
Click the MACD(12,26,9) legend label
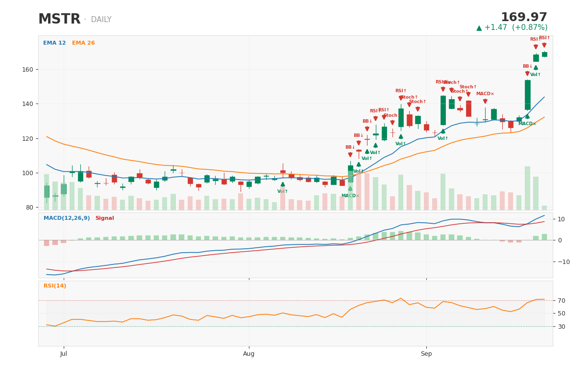(x=67, y=218)
